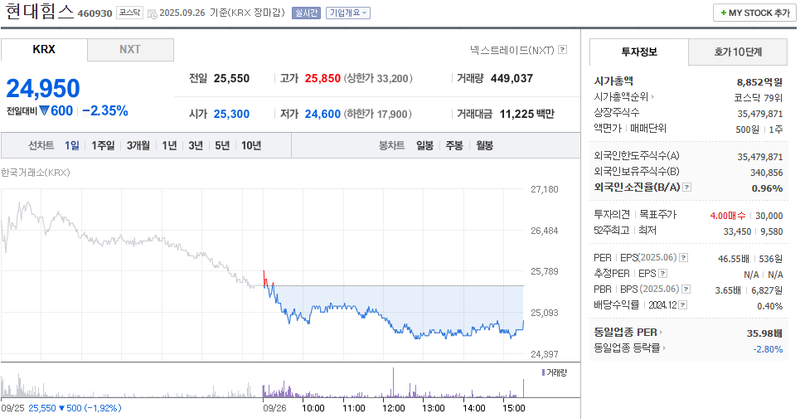This screenshot has height=419, width=800.
Task: Click the 4.00매수 investment opinion
Action: [727, 216]
